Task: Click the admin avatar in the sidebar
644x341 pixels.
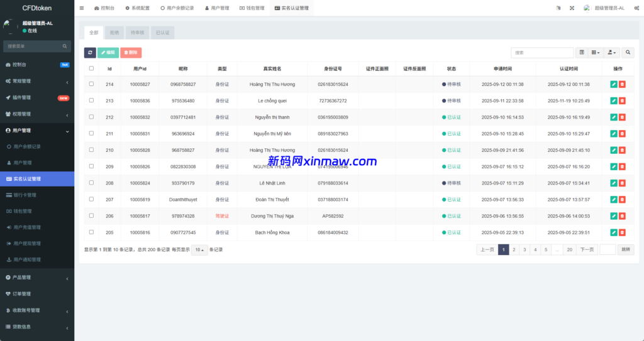Action: pyautogui.click(x=10, y=26)
